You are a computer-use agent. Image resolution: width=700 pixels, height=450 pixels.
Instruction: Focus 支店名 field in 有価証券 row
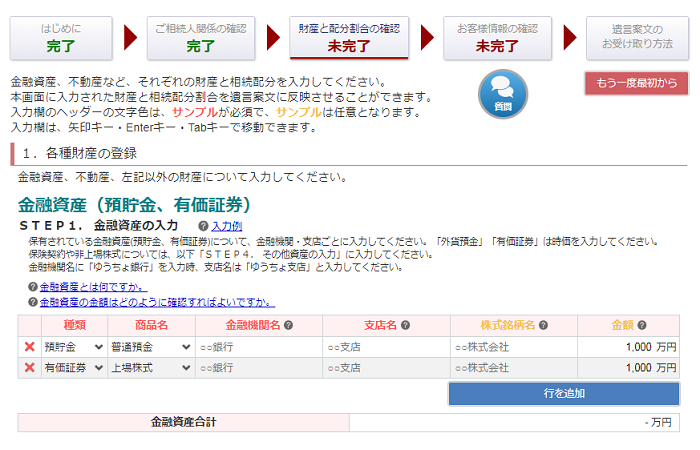[x=387, y=367]
